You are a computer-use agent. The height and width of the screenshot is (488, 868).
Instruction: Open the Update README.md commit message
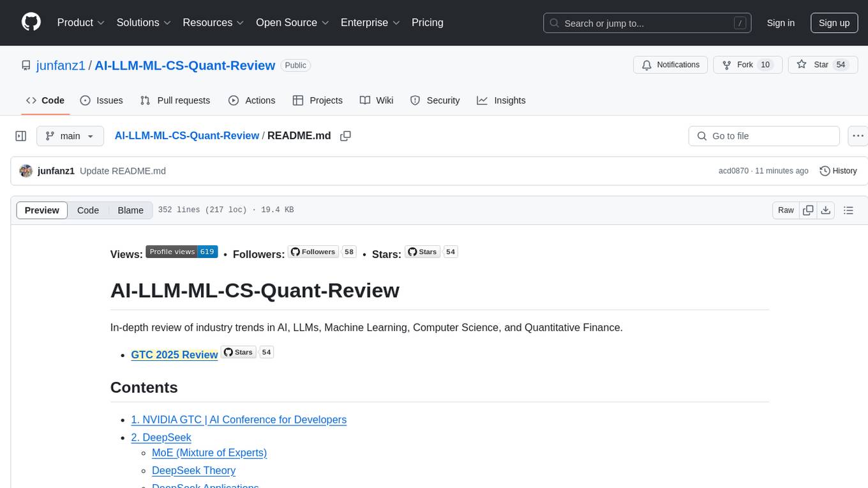click(x=123, y=171)
